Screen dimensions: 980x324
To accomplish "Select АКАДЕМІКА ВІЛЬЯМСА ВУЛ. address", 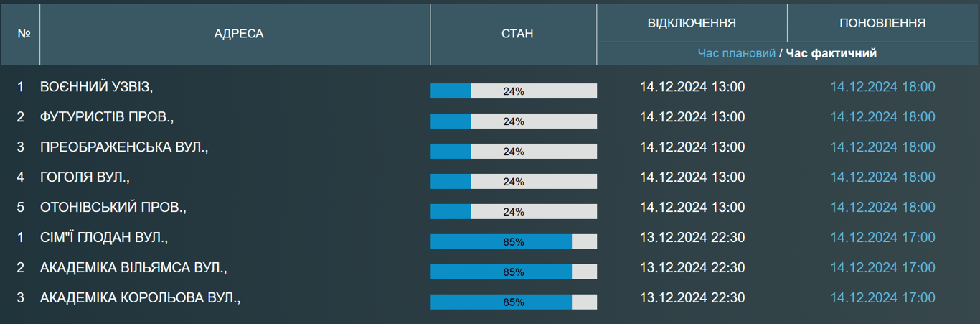I will pyautogui.click(x=133, y=268).
